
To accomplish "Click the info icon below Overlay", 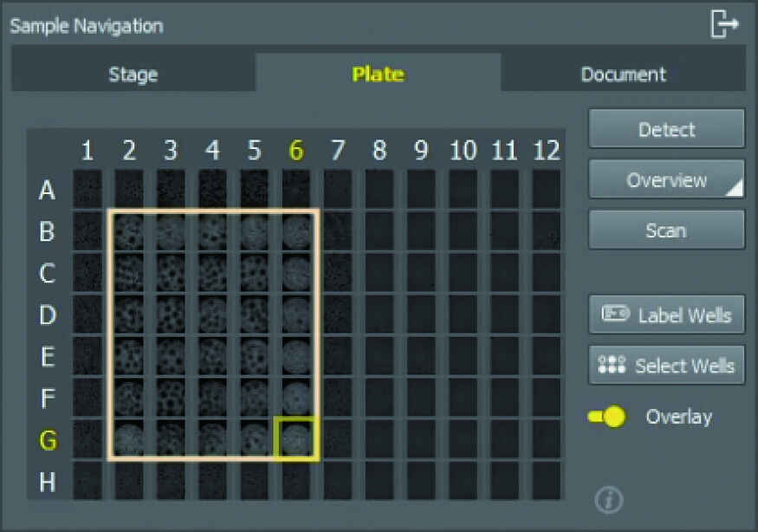I will pyautogui.click(x=609, y=500).
